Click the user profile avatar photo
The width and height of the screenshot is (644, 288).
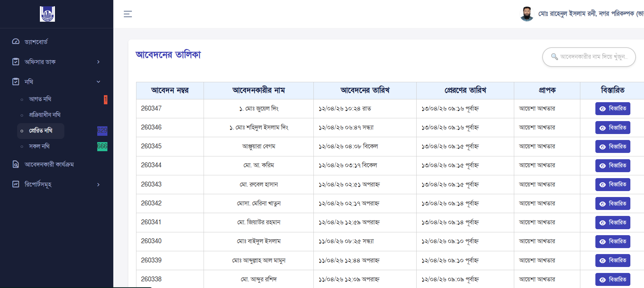click(x=526, y=14)
